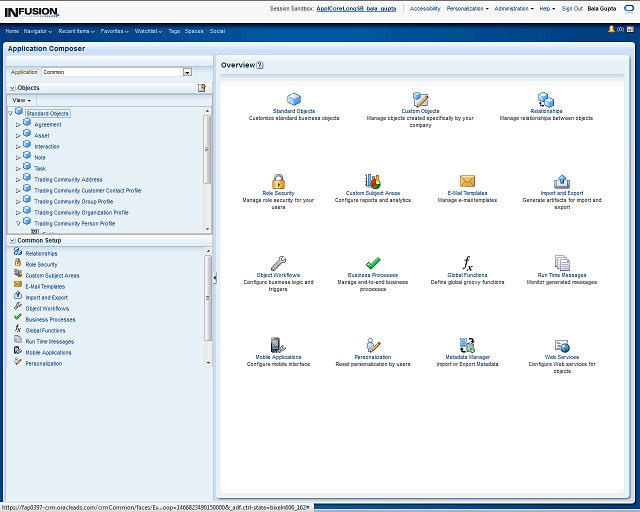640x512 pixels.
Task: Click the Objects tree vertical scrollbar
Action: coord(207,150)
